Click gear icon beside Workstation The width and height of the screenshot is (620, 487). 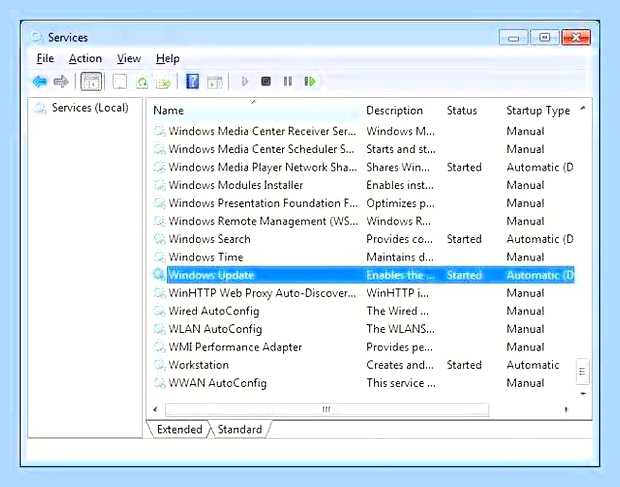coord(159,364)
